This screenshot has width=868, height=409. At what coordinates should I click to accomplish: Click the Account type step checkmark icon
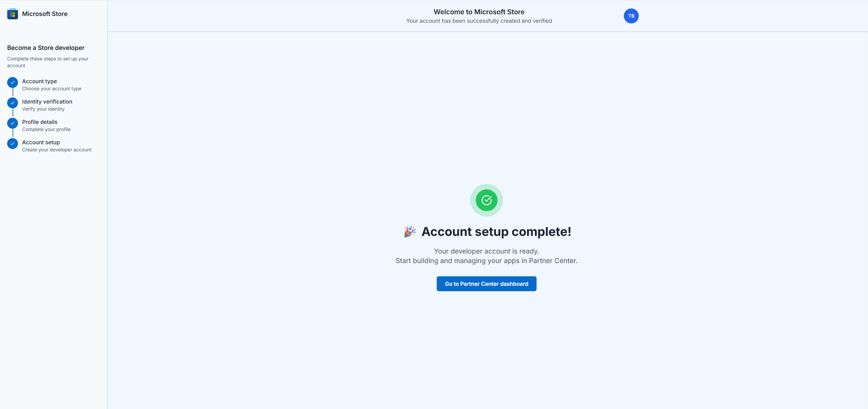(x=13, y=82)
